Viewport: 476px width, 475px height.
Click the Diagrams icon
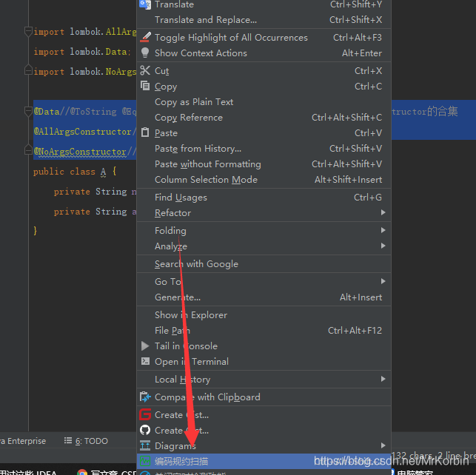145,445
